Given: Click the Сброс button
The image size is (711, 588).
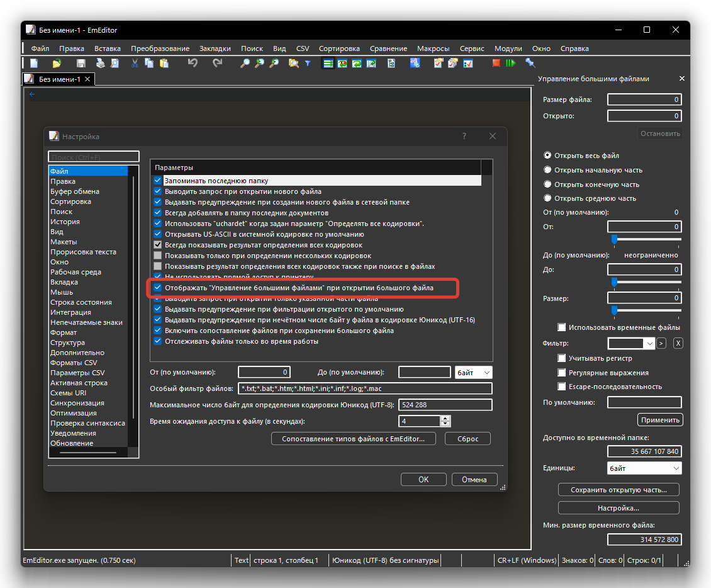Looking at the screenshot, I should (468, 439).
